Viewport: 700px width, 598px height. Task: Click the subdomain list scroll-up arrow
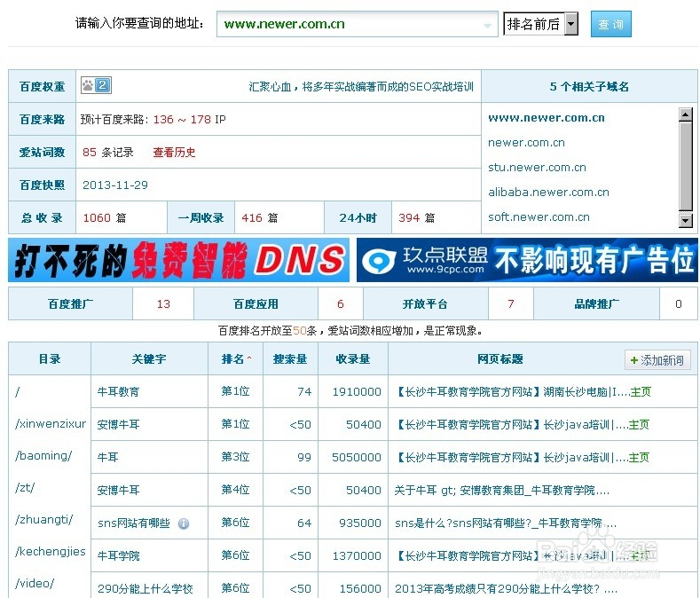click(x=685, y=114)
